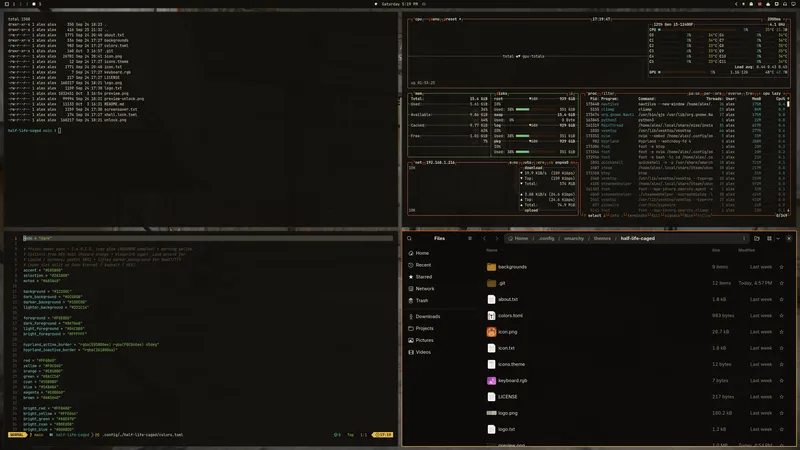Open Pictures in the Files sidebar
The image size is (800, 450).
(420, 340)
